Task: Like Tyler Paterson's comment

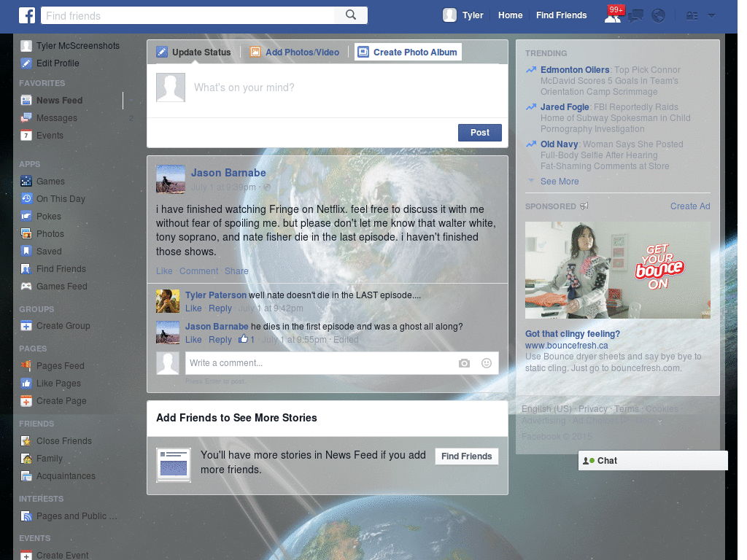Action: [193, 308]
